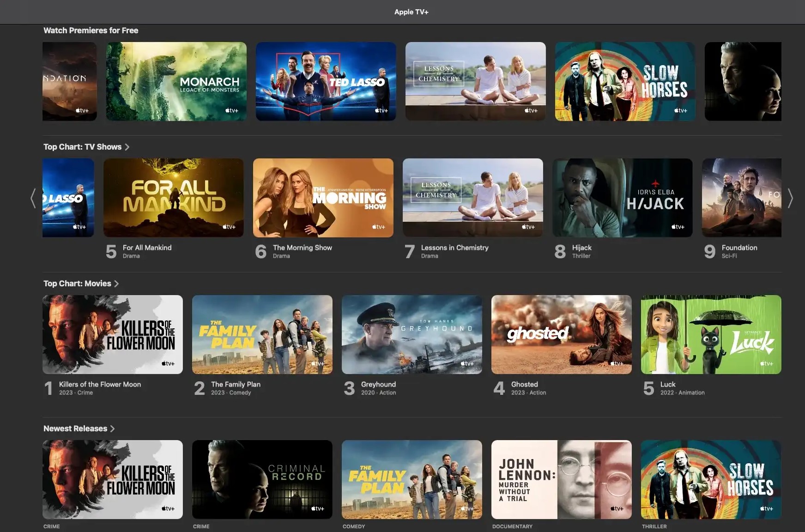Click 'Top Chart: Movies' heading link
Image resolution: width=805 pixels, height=532 pixels.
click(x=77, y=284)
